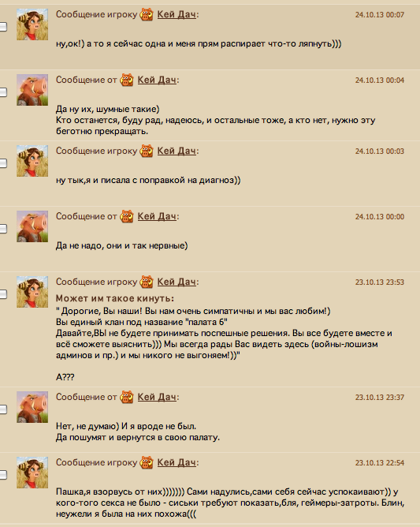Tick checkbox for the 00:07 message
420x527 pixels.
(x=3, y=27)
